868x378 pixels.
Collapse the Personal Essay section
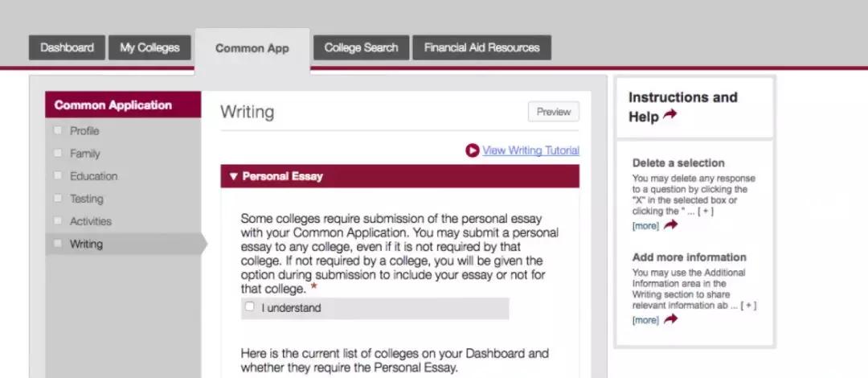(x=233, y=176)
